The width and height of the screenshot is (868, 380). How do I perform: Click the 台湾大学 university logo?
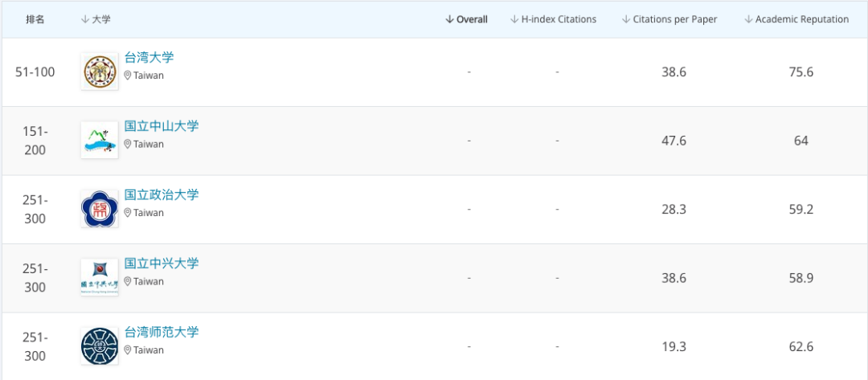pos(100,72)
